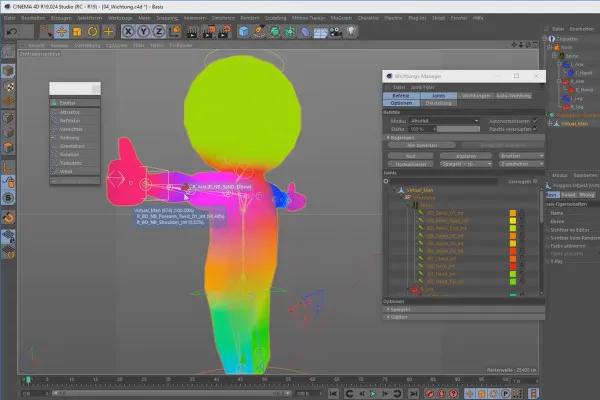Toggle the Y axis lock
The height and width of the screenshot is (400, 600).
pos(143,32)
